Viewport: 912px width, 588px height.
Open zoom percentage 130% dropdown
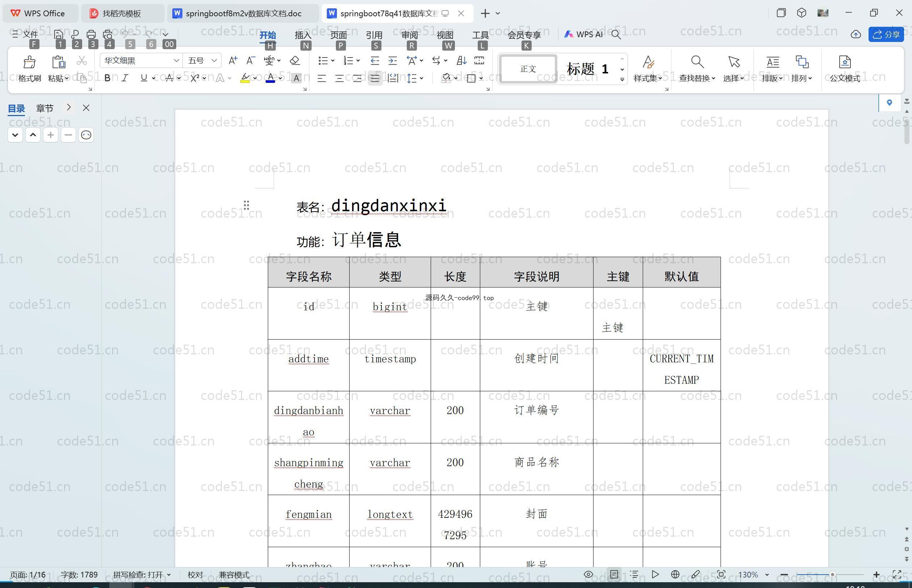point(767,574)
